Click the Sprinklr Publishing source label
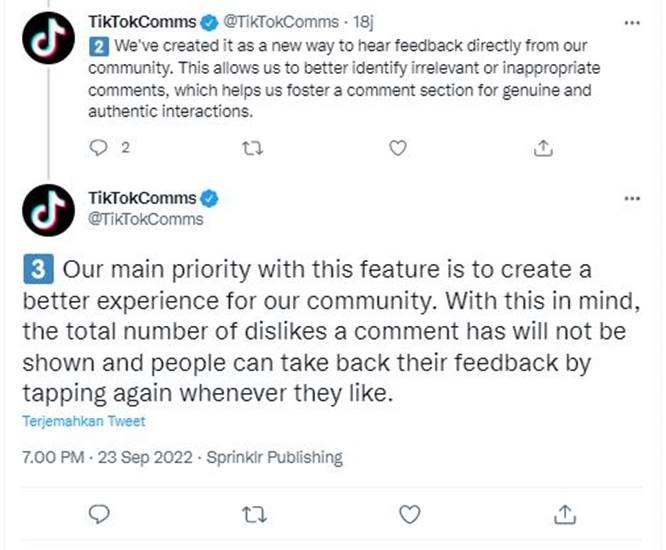The image size is (666, 550). [x=273, y=458]
